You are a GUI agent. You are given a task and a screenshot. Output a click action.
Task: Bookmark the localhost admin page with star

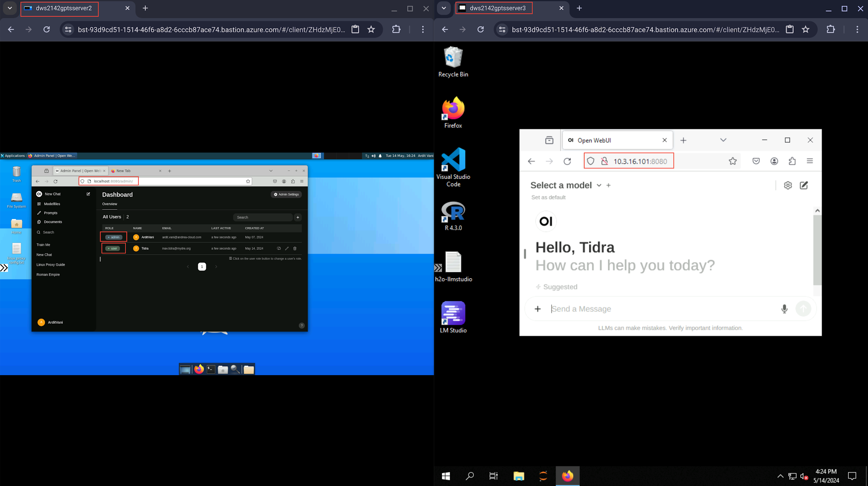[x=248, y=181]
